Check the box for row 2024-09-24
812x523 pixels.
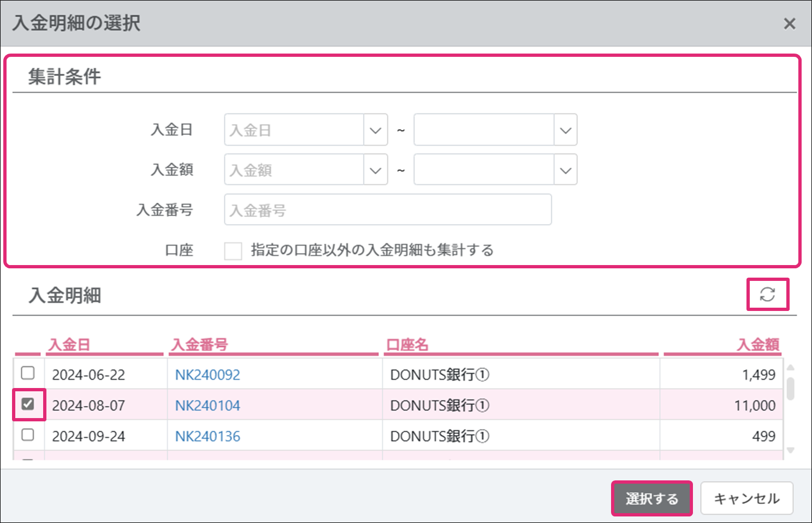tap(27, 435)
